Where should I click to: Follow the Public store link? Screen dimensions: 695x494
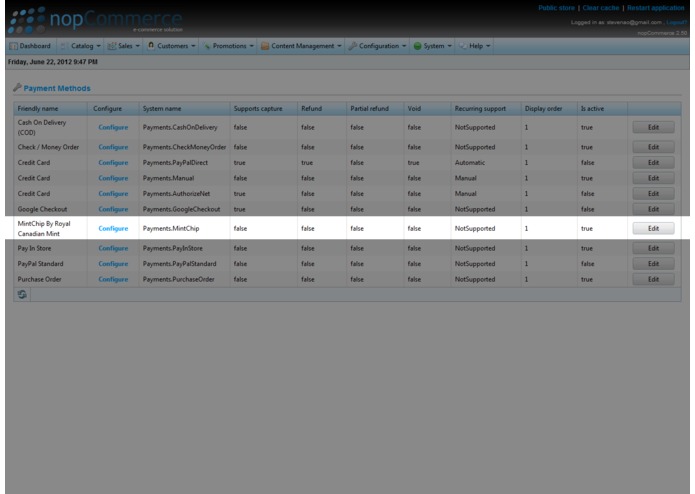[x=556, y=8]
